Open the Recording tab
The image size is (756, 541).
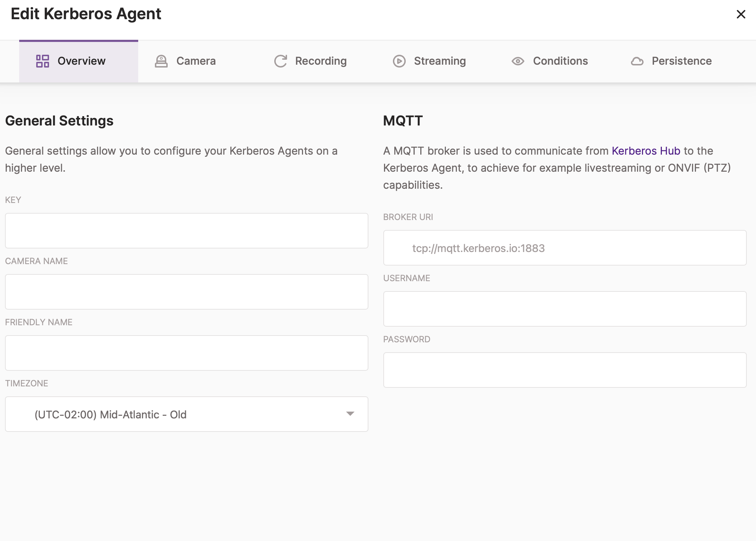tap(320, 61)
